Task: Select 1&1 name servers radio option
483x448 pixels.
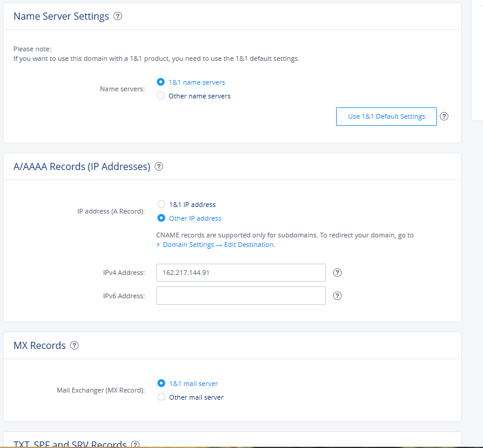Action: point(161,82)
